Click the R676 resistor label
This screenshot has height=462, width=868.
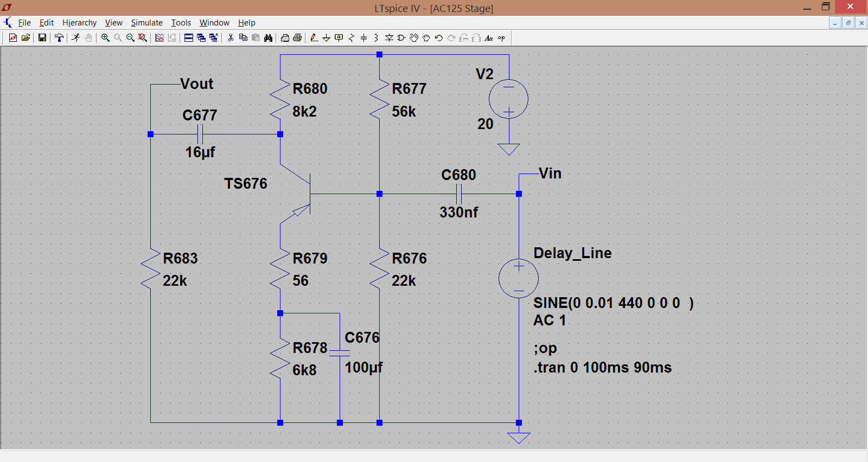[409, 259]
